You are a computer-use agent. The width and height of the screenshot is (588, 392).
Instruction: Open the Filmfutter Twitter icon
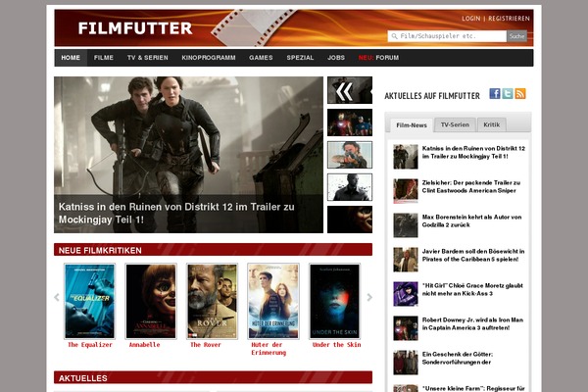tap(508, 93)
